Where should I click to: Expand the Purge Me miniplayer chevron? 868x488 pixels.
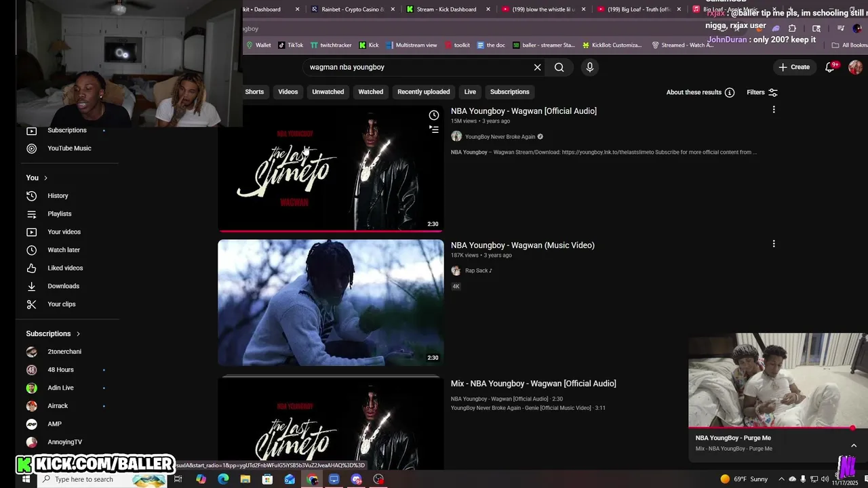pyautogui.click(x=853, y=445)
